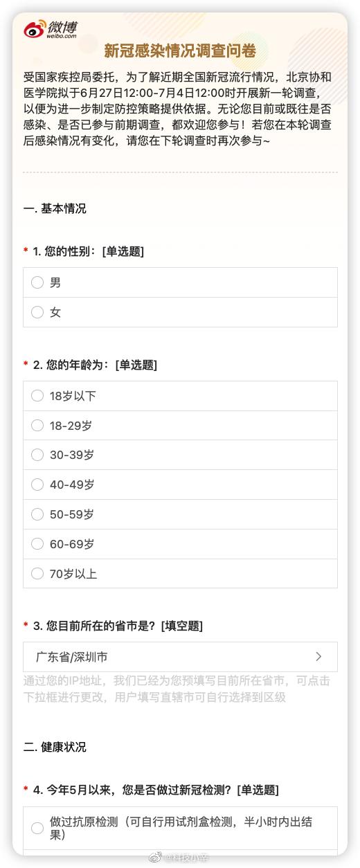This screenshot has width=360, height=868.
Task: Select the 女 gender option
Action: [180, 312]
